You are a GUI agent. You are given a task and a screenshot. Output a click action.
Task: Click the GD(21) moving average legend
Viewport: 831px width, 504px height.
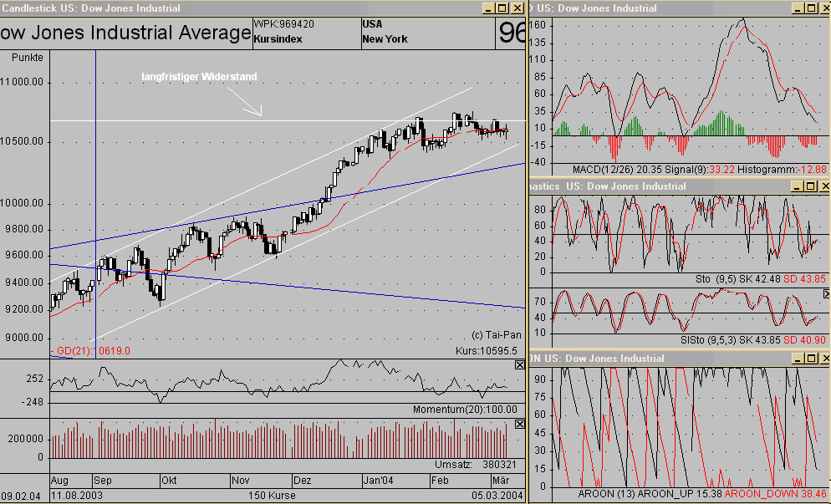coord(90,351)
